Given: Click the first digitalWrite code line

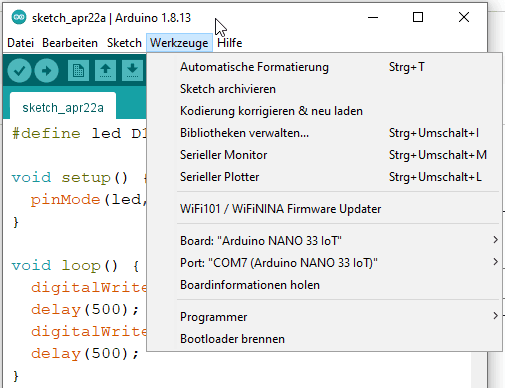Looking at the screenshot, I should pyautogui.click(x=89, y=288).
